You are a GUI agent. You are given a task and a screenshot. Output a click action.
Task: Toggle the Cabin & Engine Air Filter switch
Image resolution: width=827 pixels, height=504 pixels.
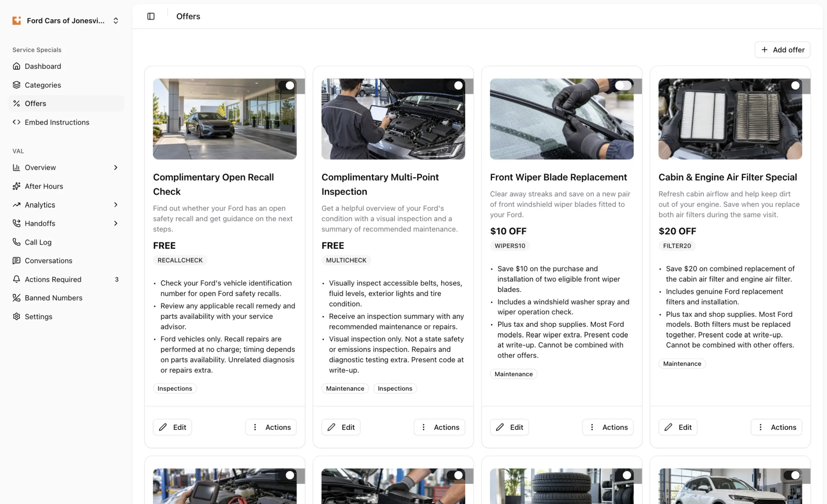point(792,85)
